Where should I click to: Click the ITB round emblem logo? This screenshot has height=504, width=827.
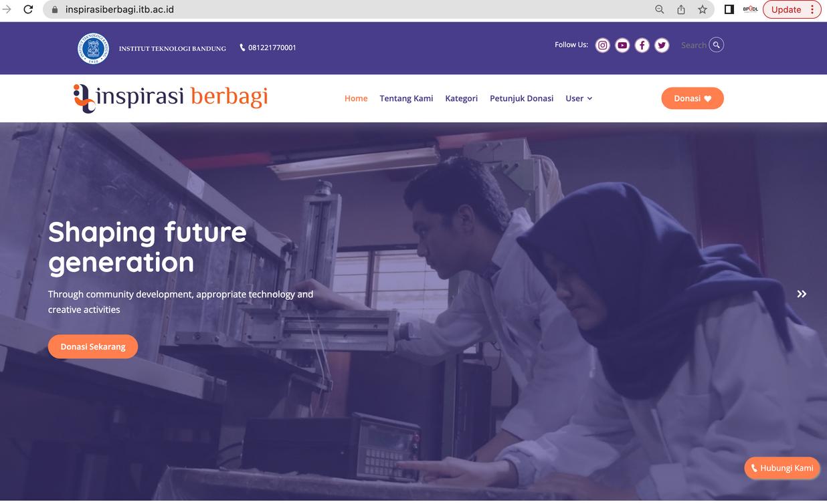pos(93,48)
